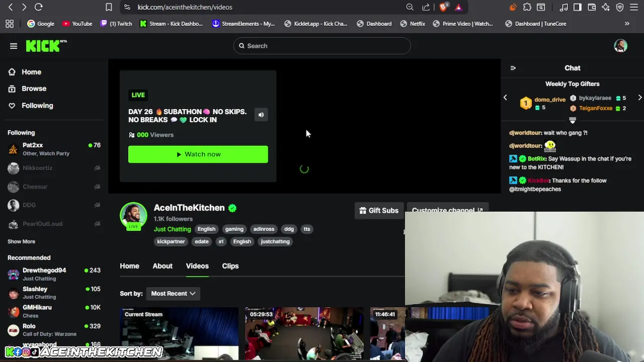Open site settings icon in address bar
Viewport: 644px width, 362px height.
(127, 7)
